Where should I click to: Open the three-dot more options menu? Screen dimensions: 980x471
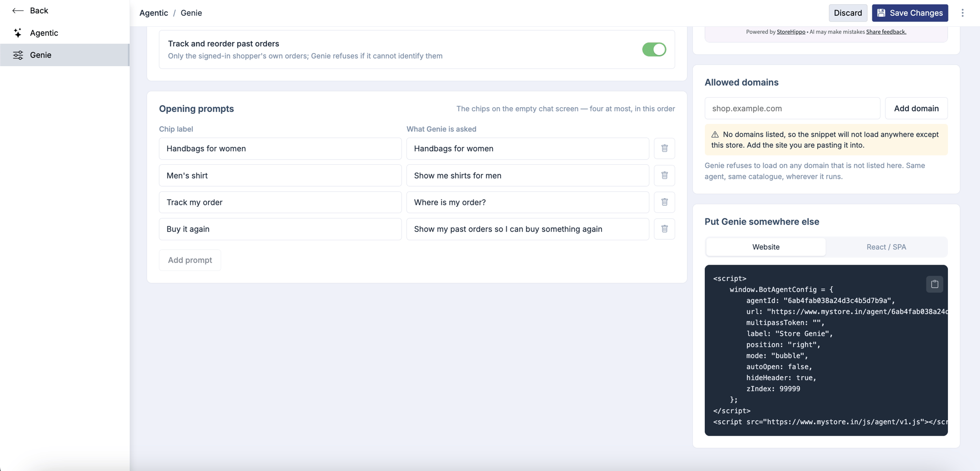962,13
